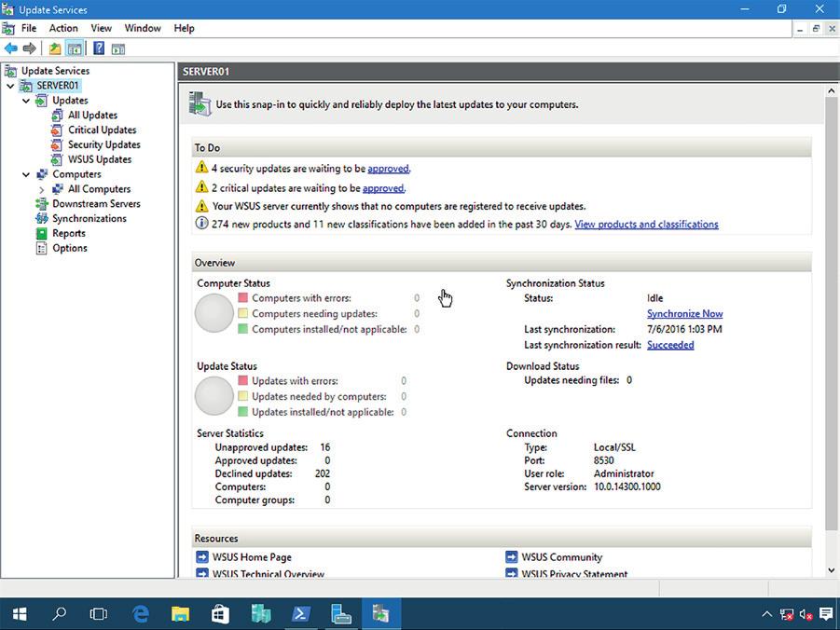Open Server Manager from the taskbar
The height and width of the screenshot is (630, 840).
tap(340, 614)
